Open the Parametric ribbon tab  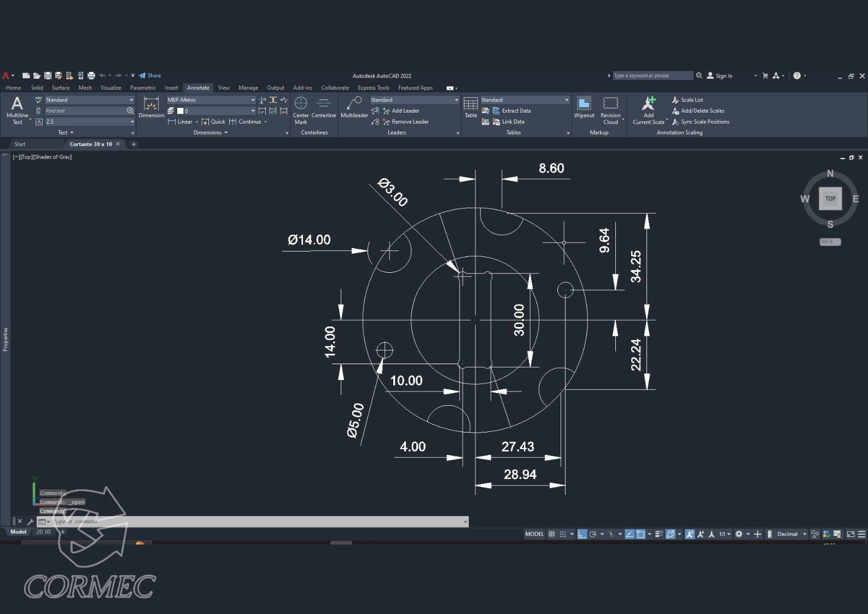pos(143,87)
